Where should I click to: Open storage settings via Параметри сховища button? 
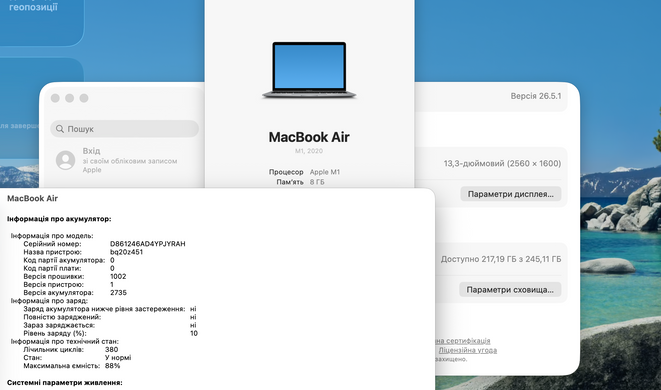tap(510, 290)
